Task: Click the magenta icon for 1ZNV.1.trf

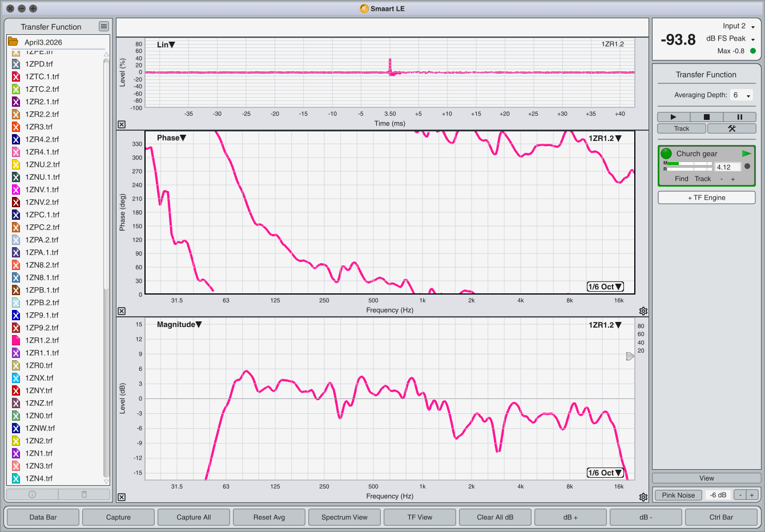Action: pos(16,190)
